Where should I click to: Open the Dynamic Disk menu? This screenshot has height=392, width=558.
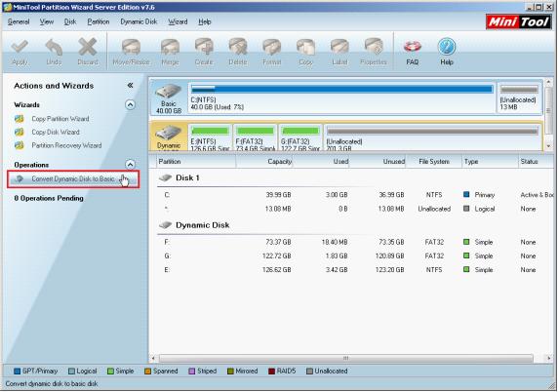(x=139, y=21)
